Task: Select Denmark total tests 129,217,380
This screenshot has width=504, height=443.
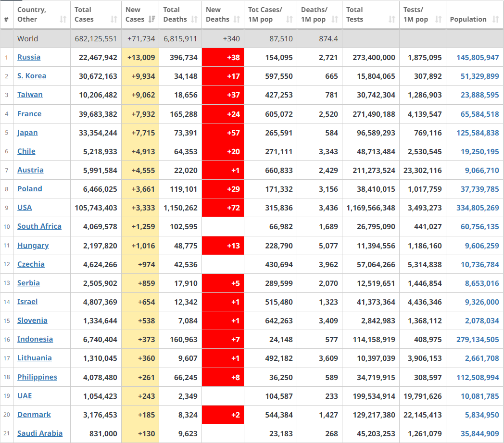Action: pos(374,415)
